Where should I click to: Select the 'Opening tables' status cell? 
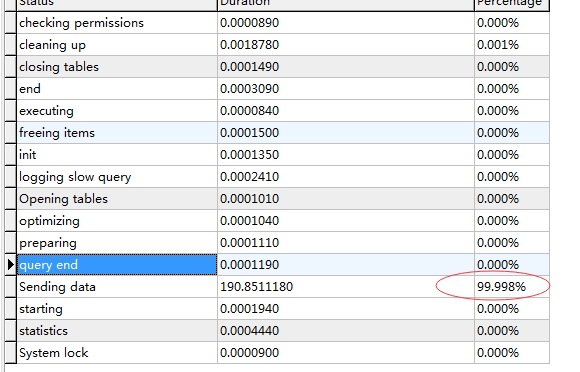(117, 199)
